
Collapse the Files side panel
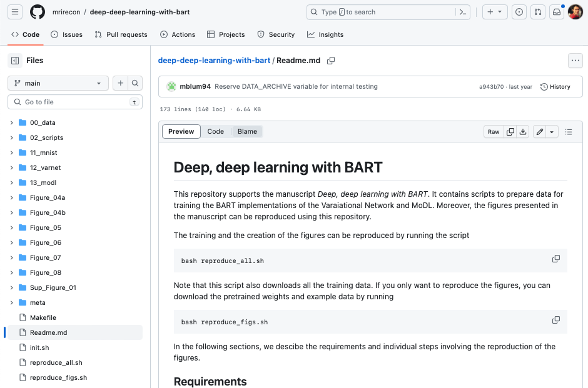coord(14,61)
